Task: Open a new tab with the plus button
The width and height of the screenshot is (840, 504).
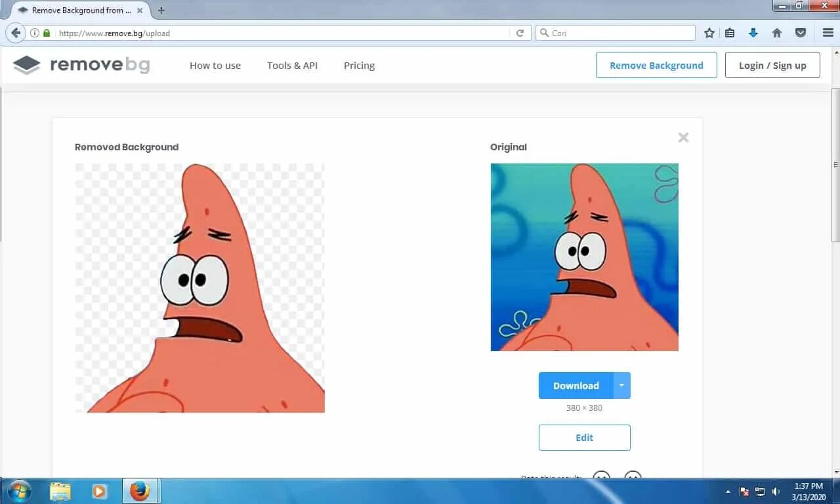Action: [x=161, y=10]
